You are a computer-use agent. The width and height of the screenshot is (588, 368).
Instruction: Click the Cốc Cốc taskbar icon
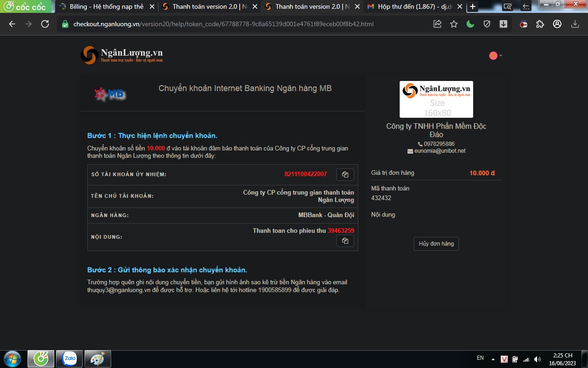[41, 358]
